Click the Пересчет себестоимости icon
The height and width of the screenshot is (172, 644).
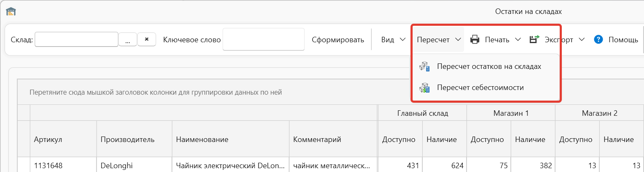coord(424,88)
